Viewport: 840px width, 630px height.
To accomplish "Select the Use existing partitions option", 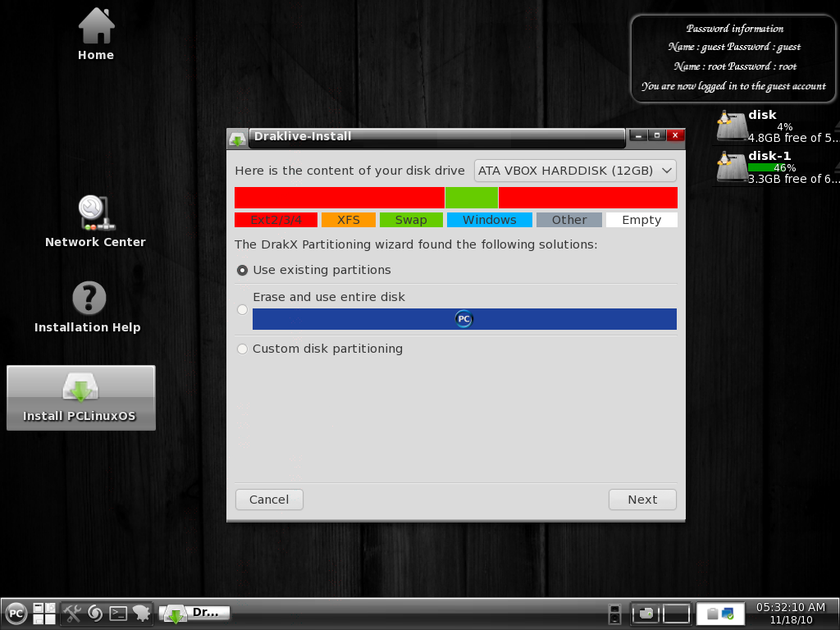I will pyautogui.click(x=242, y=270).
